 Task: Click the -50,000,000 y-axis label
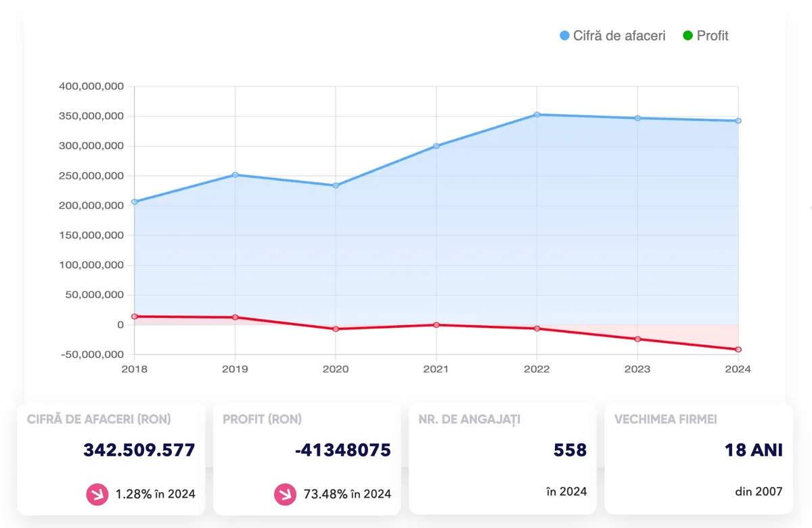coord(91,354)
